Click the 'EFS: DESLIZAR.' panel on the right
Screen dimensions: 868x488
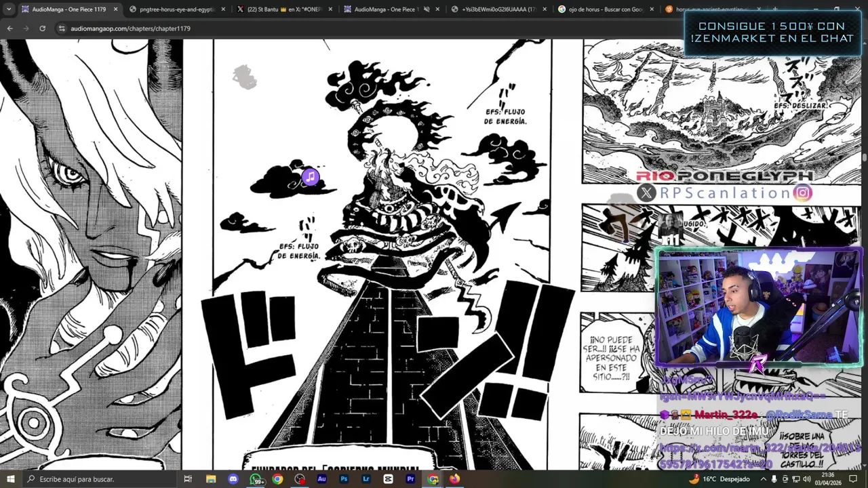click(722, 112)
